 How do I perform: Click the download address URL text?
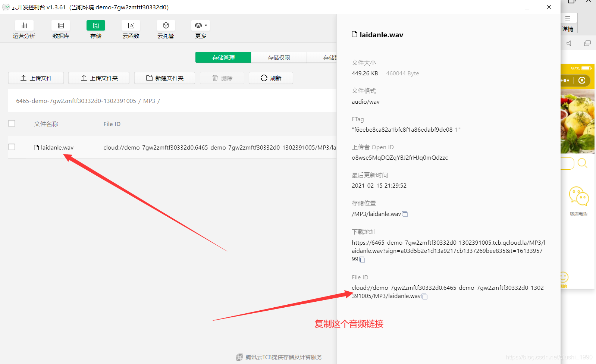coord(448,251)
